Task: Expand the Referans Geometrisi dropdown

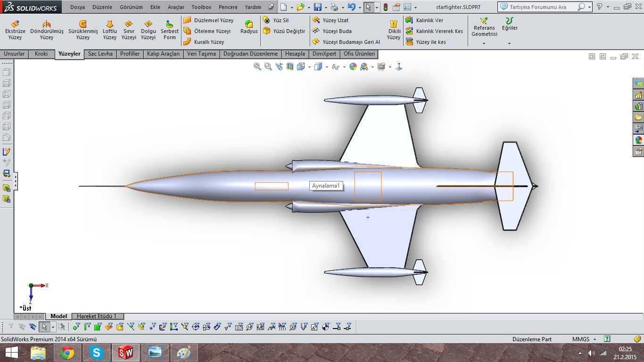Action: [484, 43]
